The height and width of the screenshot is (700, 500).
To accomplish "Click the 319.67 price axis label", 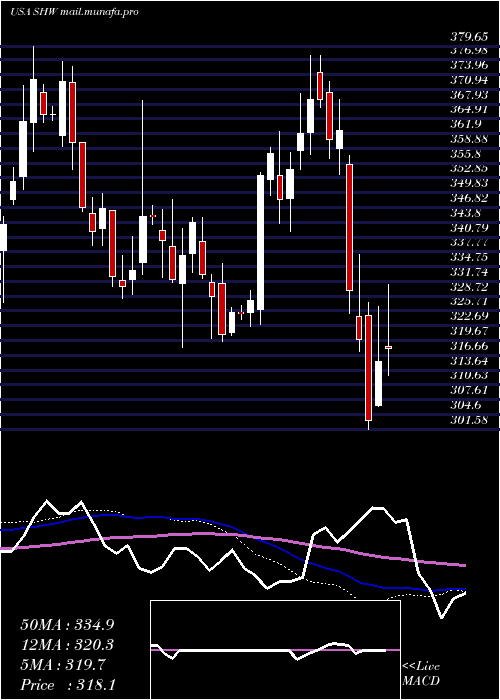I will coord(468,331).
